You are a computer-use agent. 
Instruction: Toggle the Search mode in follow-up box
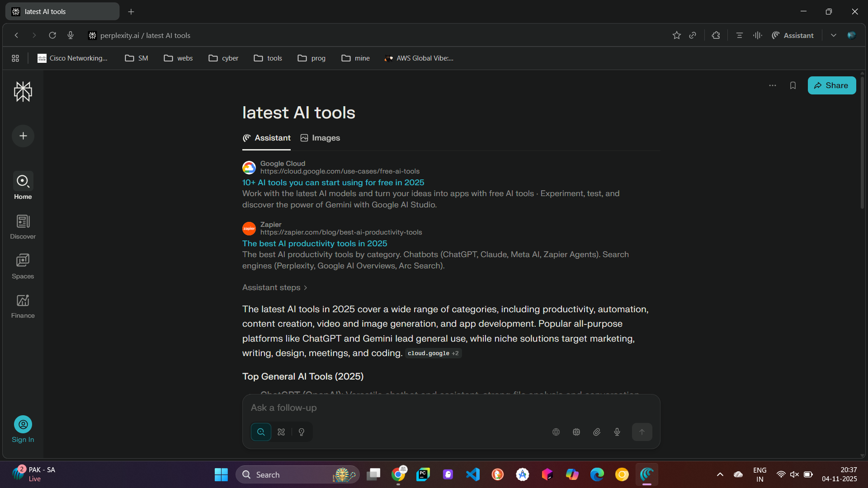[x=261, y=432]
